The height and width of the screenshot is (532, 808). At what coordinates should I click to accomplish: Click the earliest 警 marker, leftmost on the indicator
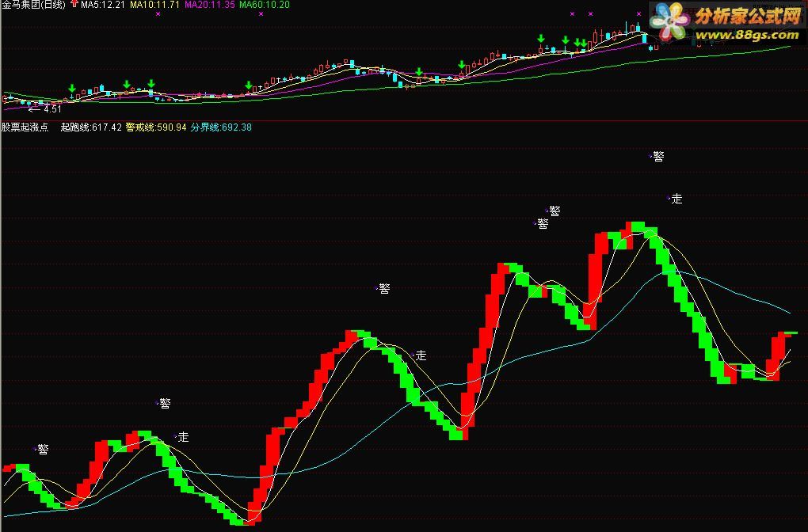44,450
